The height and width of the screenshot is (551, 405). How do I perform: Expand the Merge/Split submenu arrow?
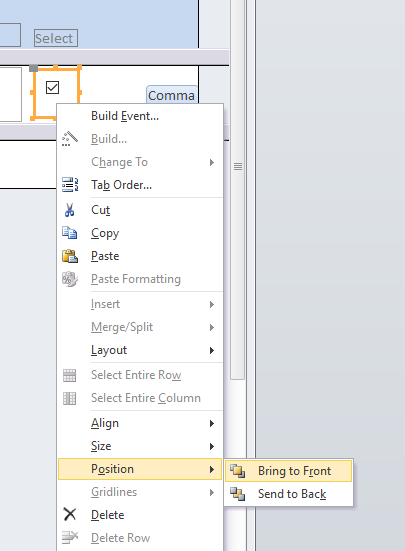click(211, 328)
